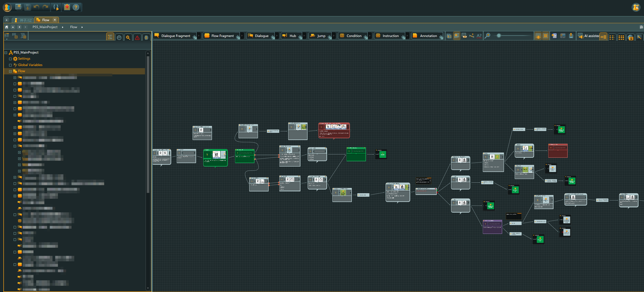Click PSS_MainProject in the breadcrumb

point(45,27)
